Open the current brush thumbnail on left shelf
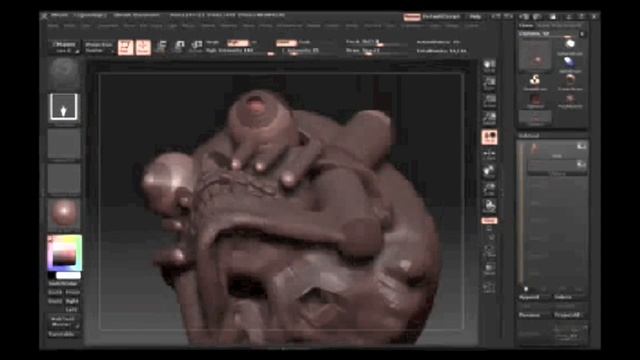640x360 pixels. tap(64, 73)
